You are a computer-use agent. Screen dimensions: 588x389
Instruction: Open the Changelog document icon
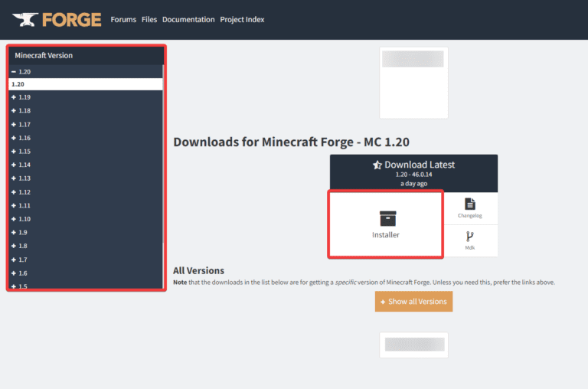(470, 204)
